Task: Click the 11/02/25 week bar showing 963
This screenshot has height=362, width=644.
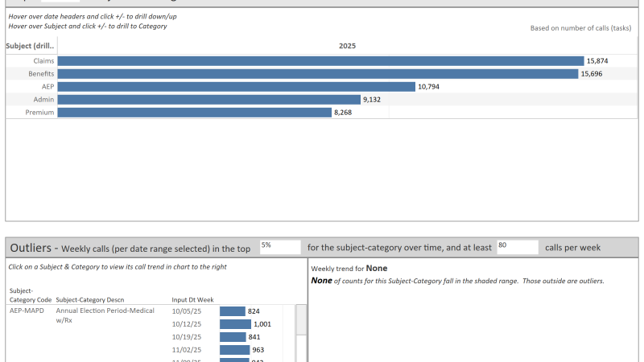Action: pos(234,350)
